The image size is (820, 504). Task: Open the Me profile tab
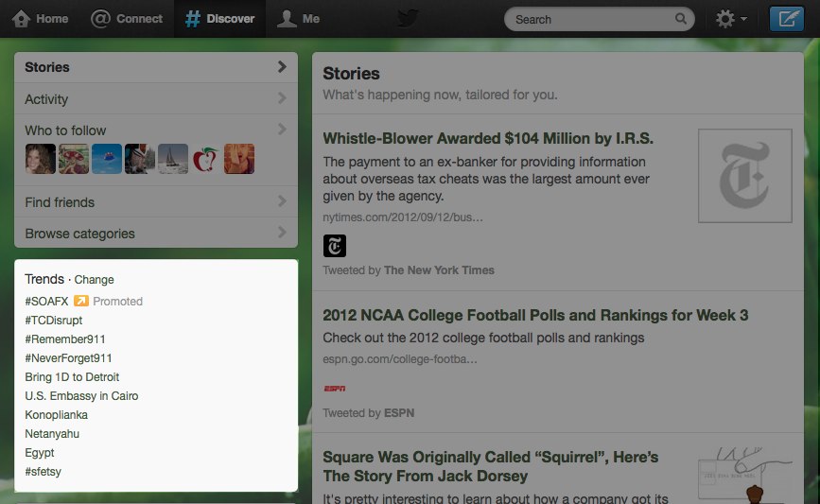pyautogui.click(x=298, y=19)
